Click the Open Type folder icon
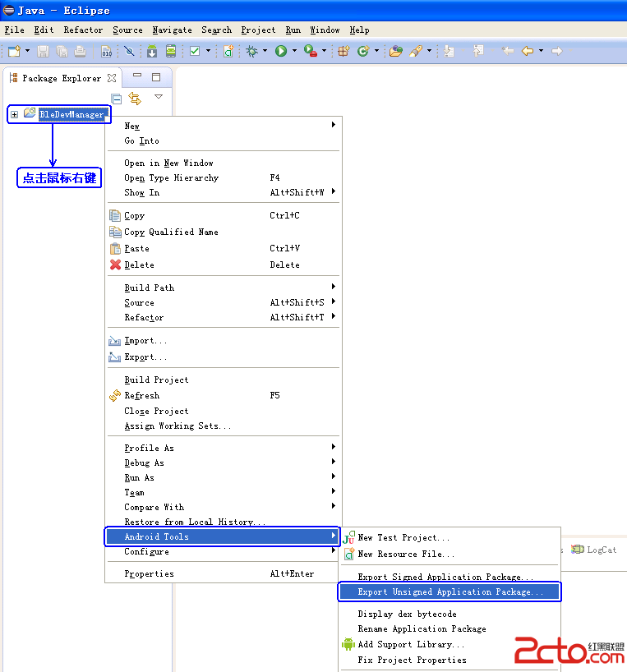This screenshot has height=672, width=627. coord(396,52)
